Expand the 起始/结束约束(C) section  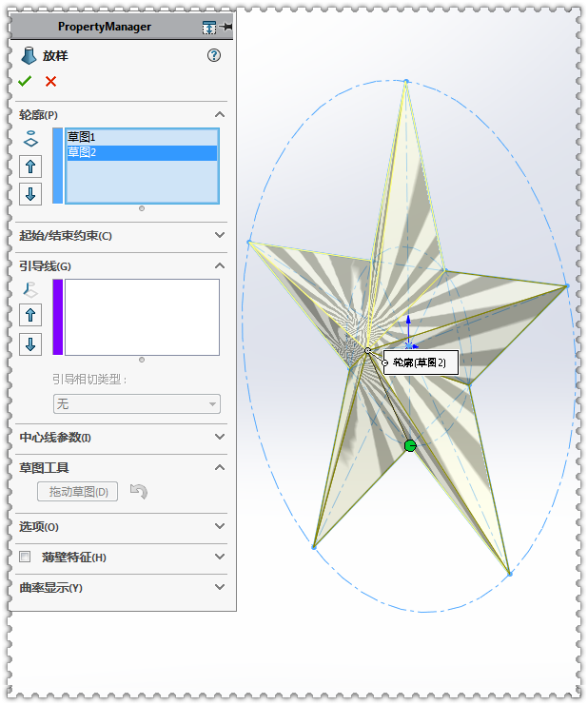(x=220, y=235)
